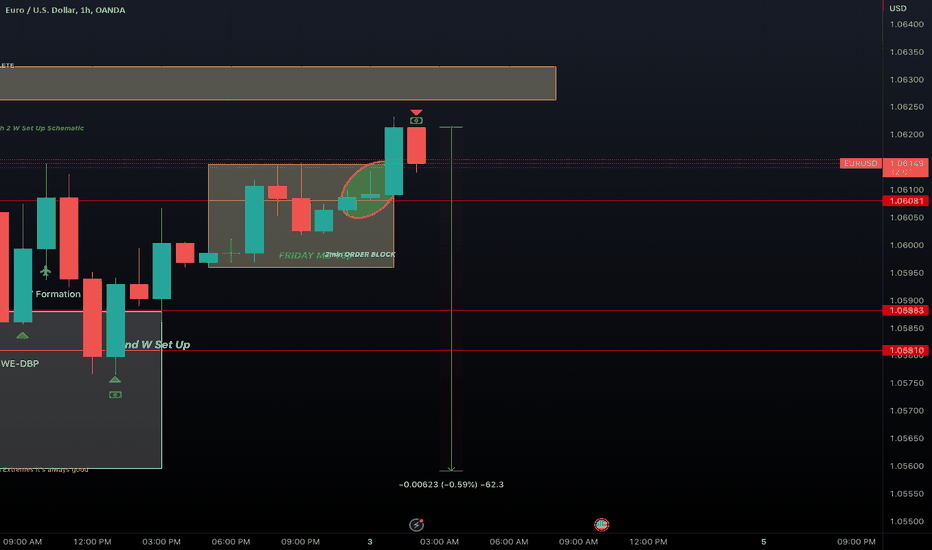932x550 pixels.
Task: Click the 03:00 AM time axis label
Action: [439, 542]
